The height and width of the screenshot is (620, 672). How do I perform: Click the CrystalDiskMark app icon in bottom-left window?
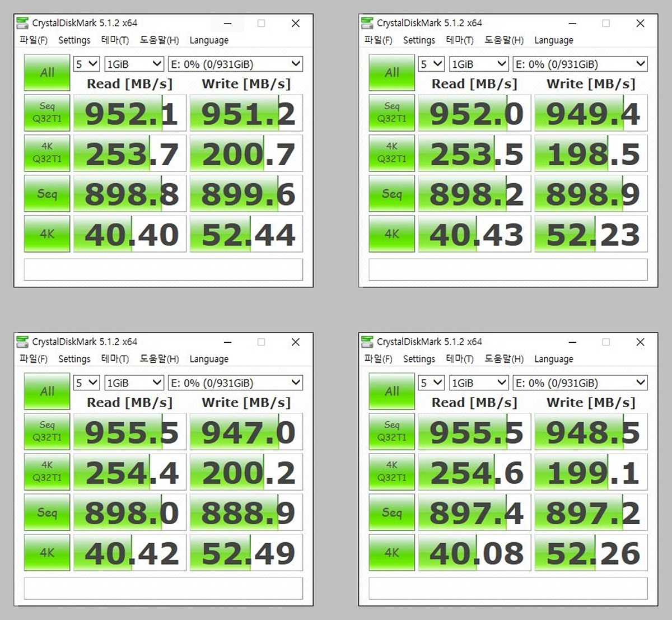22,342
